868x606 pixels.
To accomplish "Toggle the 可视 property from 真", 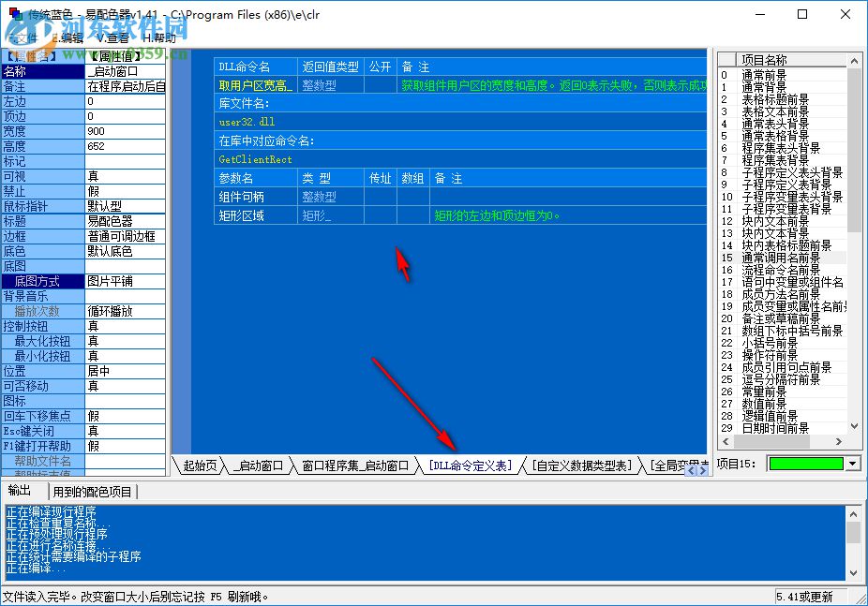I will coord(126,175).
